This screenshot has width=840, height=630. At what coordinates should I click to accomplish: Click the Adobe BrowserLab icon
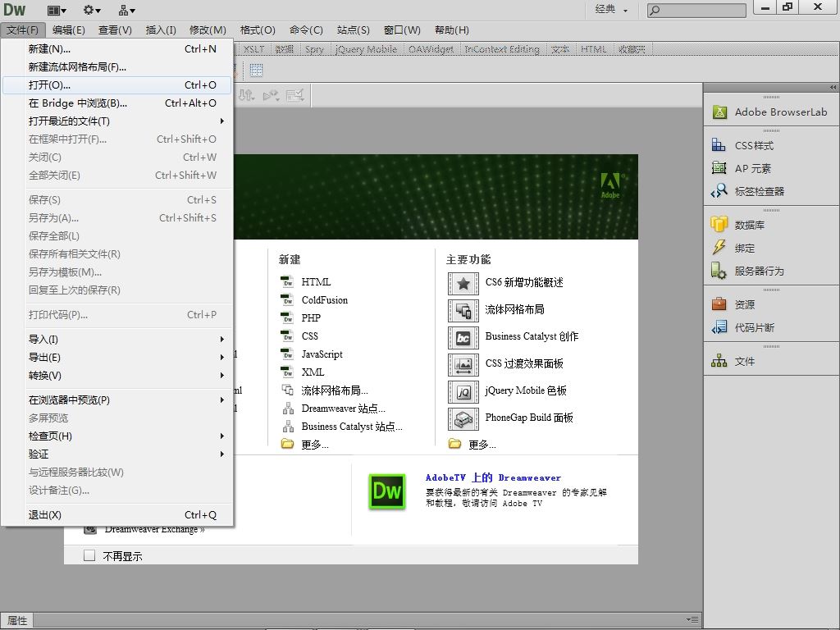tap(719, 112)
